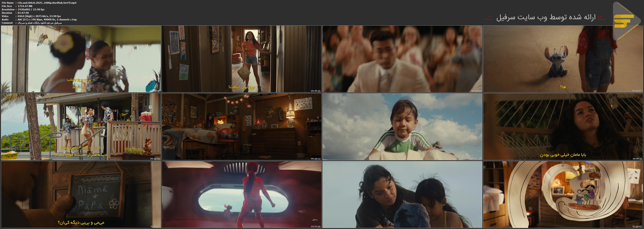
Task: Select the thumbnail of the woman in the hammock
Action: click(x=563, y=127)
